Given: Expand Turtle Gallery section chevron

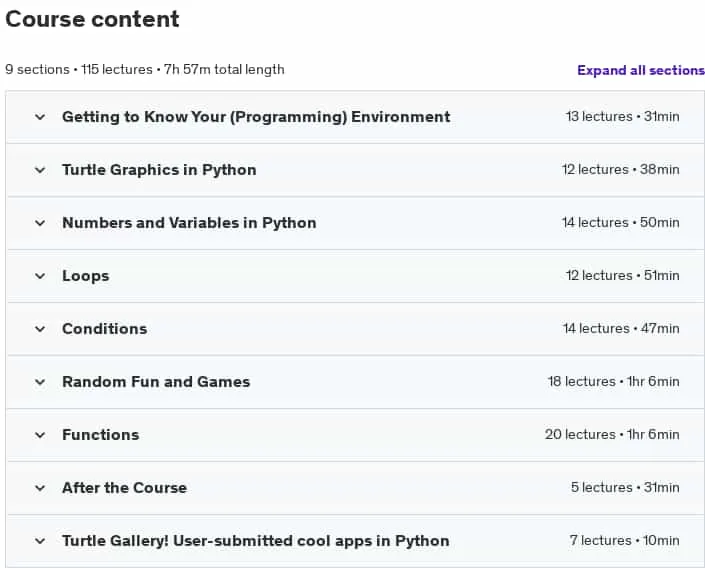Looking at the screenshot, I should 40,541.
